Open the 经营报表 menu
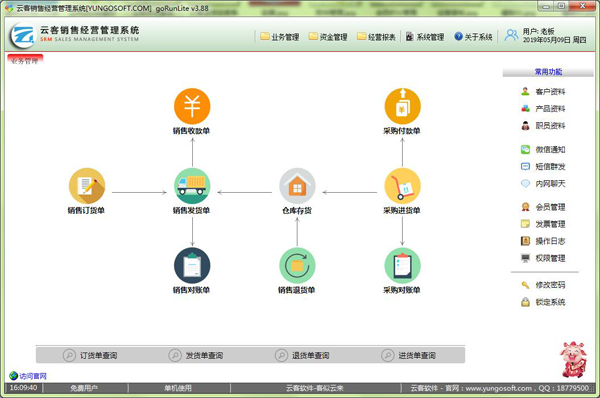The image size is (600, 398). [x=376, y=37]
